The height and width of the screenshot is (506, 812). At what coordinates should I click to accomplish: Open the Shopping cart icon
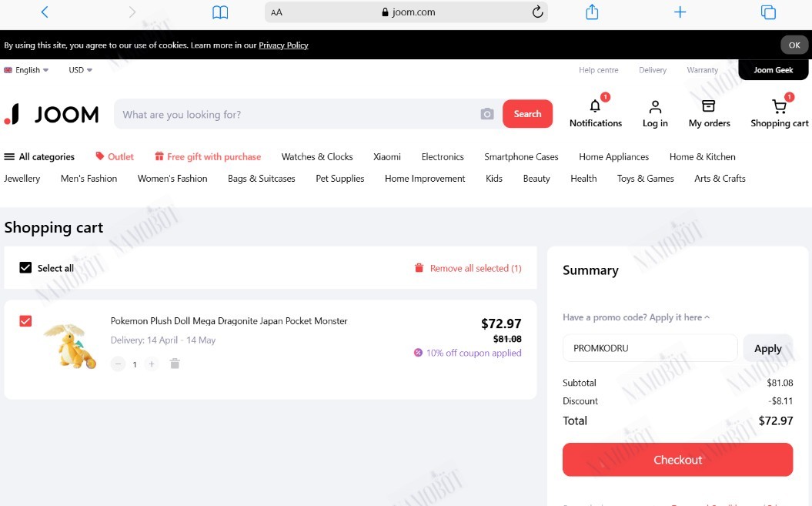[779, 106]
